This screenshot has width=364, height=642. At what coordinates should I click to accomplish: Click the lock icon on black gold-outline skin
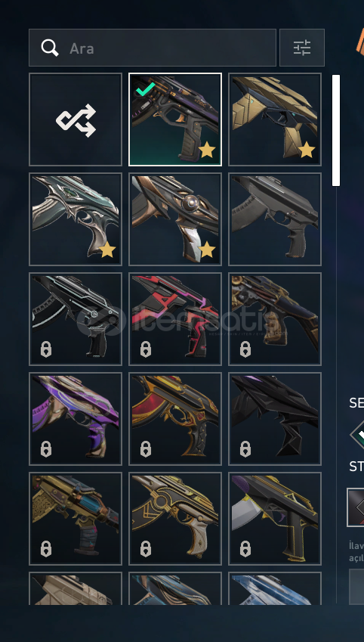pos(245,549)
